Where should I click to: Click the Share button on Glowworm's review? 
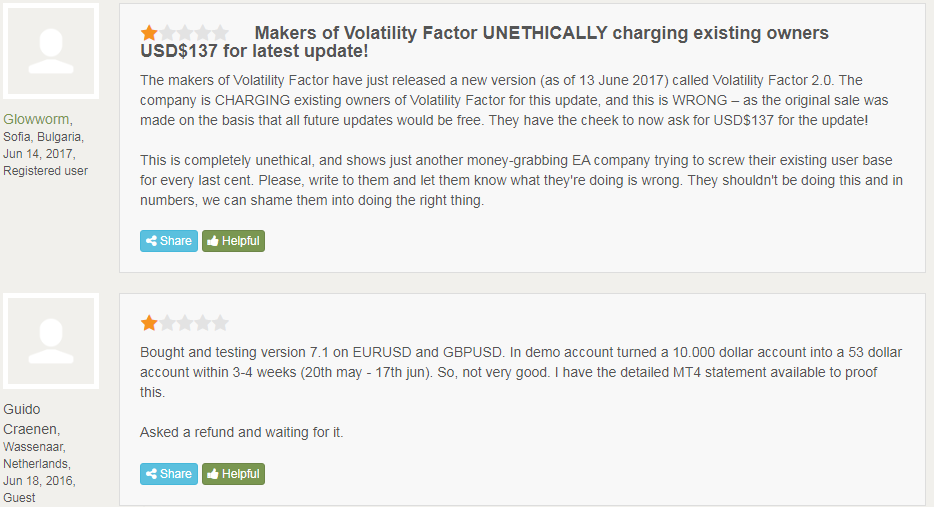coord(169,241)
